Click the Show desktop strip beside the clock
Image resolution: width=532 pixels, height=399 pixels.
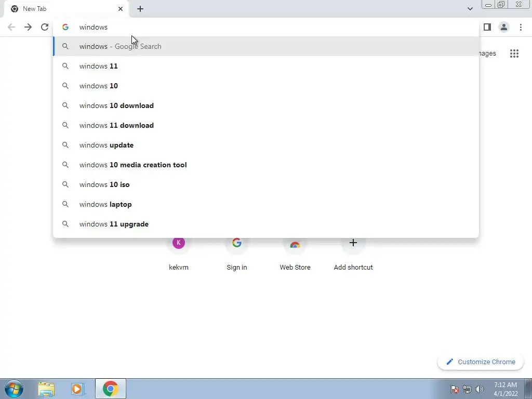[528, 389]
